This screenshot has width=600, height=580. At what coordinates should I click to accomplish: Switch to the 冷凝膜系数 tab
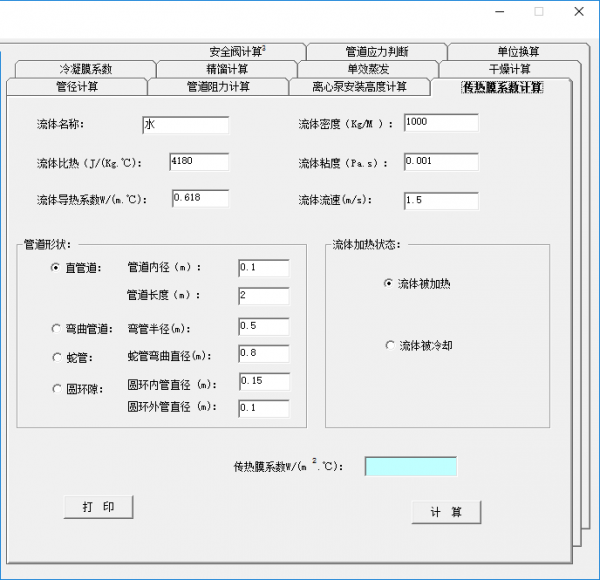[x=85, y=69]
